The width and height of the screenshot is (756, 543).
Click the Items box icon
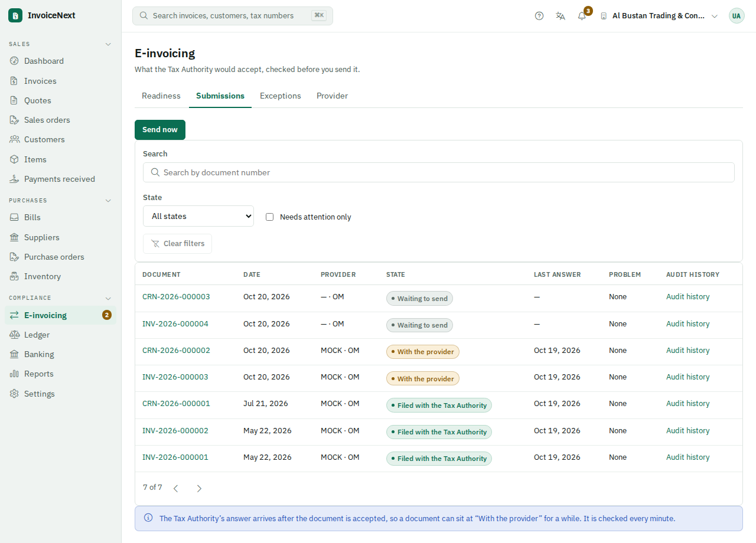[x=14, y=159]
